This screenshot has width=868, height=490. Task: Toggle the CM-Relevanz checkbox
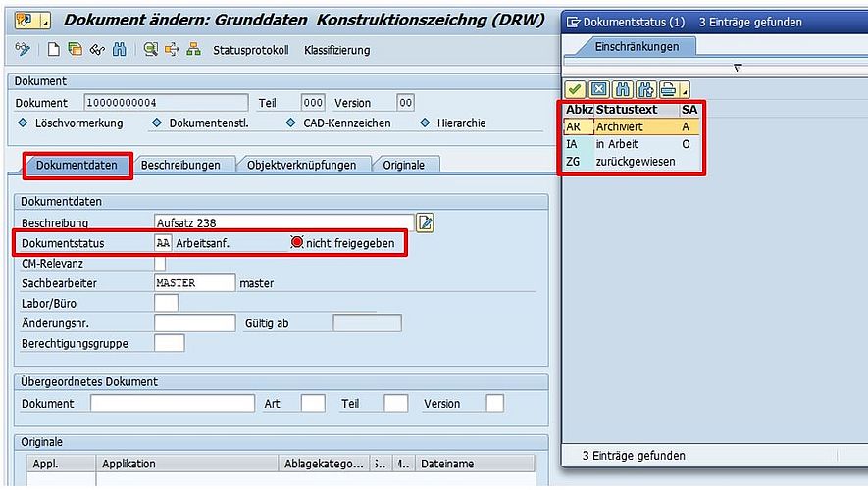tap(160, 264)
